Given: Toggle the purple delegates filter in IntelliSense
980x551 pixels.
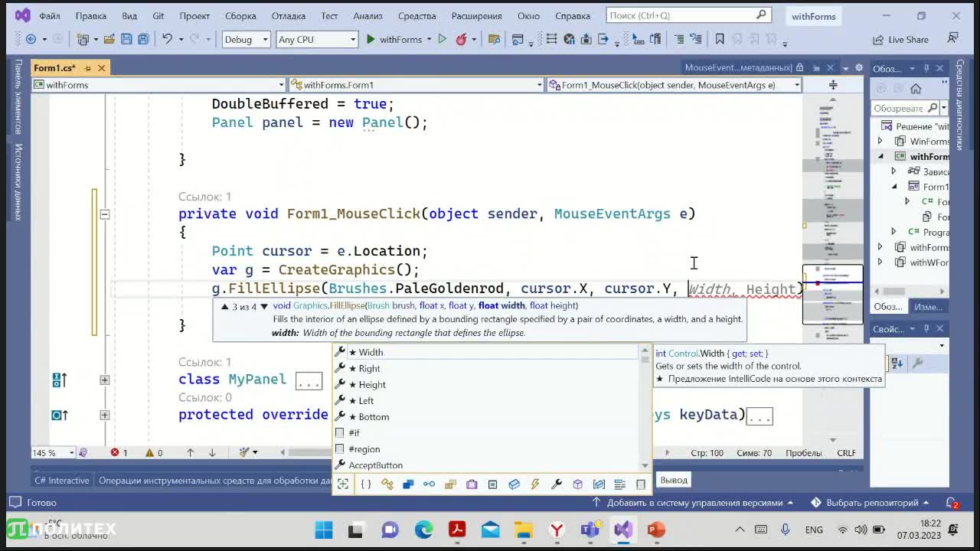Looking at the screenshot, I should (472, 484).
